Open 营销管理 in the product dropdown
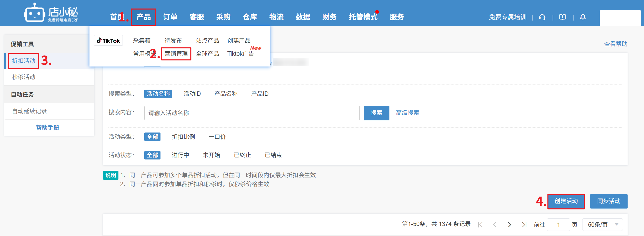The height and width of the screenshot is (236, 644). pos(176,54)
